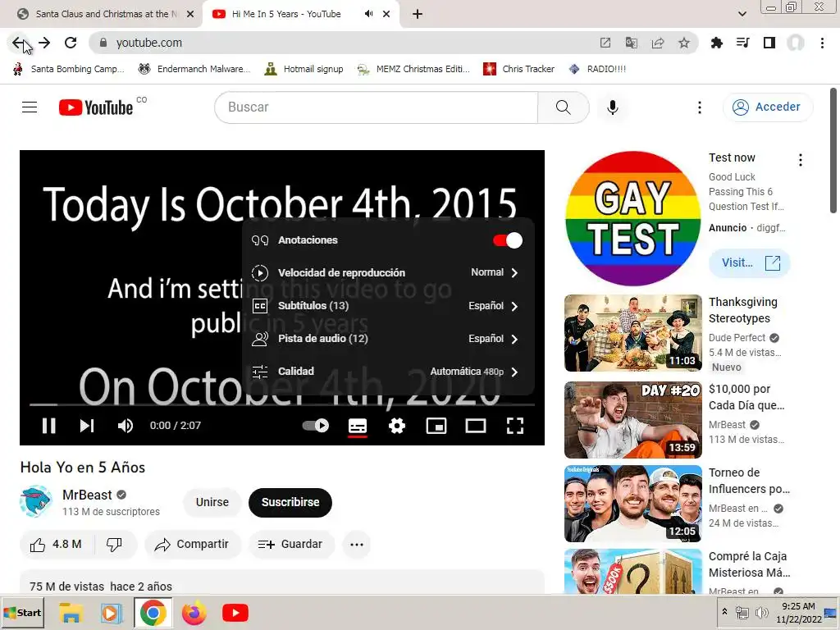Open the Dude Perfect channel name
840x630 pixels.
point(737,337)
